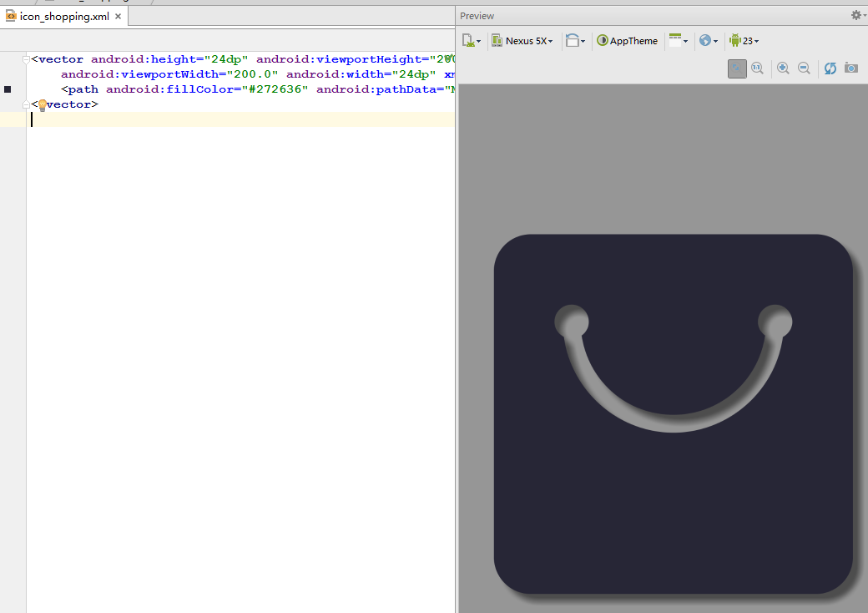Click the #272636 color swatch in the gutter
868x613 pixels.
coord(8,89)
